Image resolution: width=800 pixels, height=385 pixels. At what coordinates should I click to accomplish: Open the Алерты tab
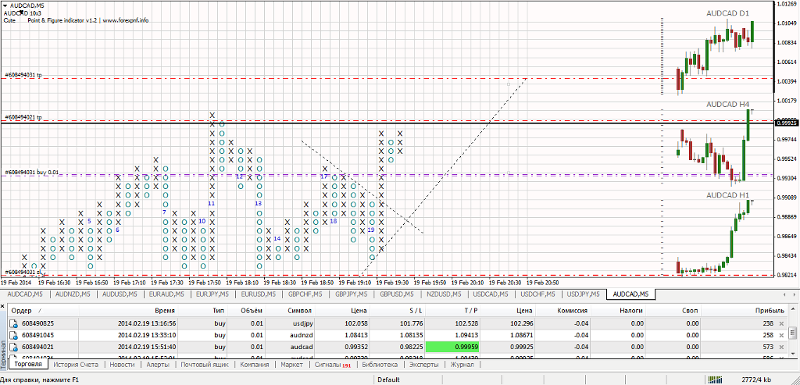coord(158,365)
